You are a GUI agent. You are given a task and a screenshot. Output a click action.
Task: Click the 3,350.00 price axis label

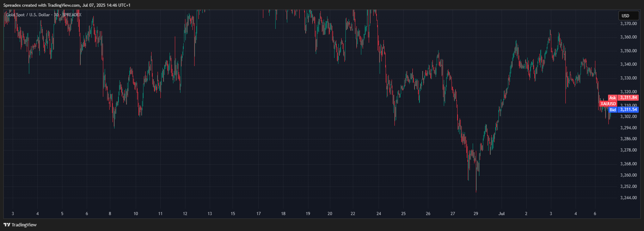(628, 51)
